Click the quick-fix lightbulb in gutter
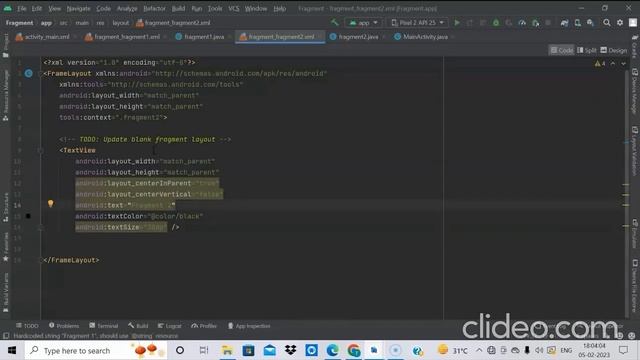The image size is (640, 360). (51, 204)
